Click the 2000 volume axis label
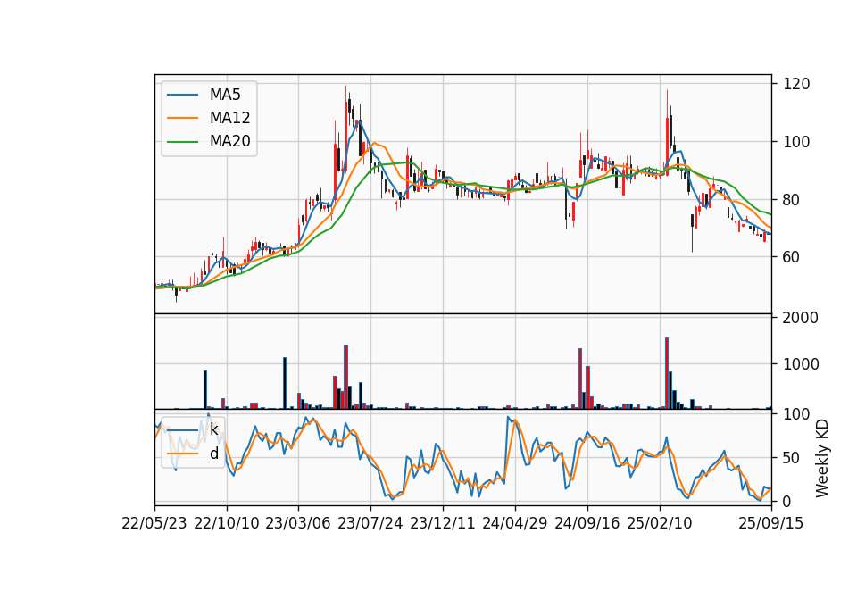Viewport: 857px width, 616px height. tap(801, 318)
